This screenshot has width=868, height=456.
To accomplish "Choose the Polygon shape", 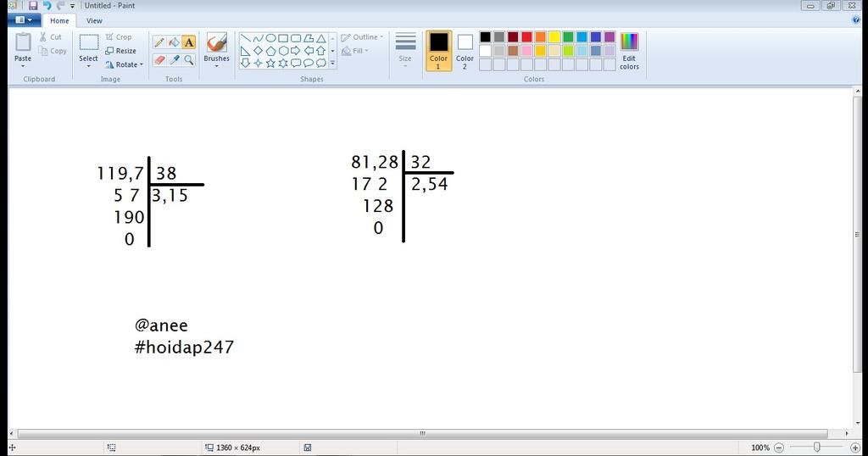I will tap(309, 38).
